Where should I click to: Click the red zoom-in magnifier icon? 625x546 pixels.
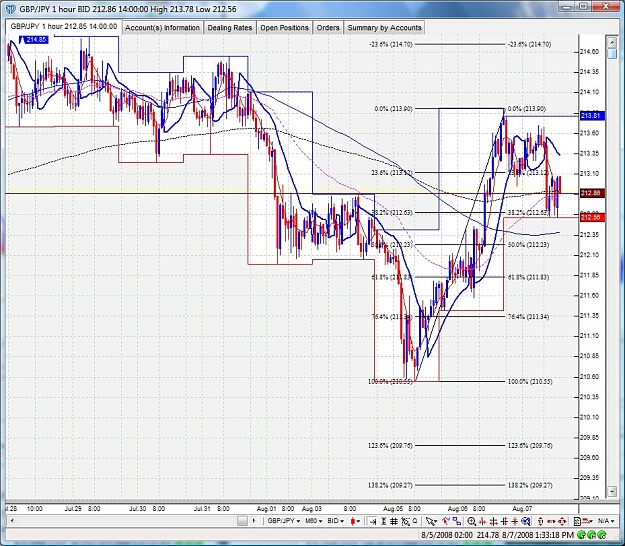pyautogui.click(x=472, y=521)
